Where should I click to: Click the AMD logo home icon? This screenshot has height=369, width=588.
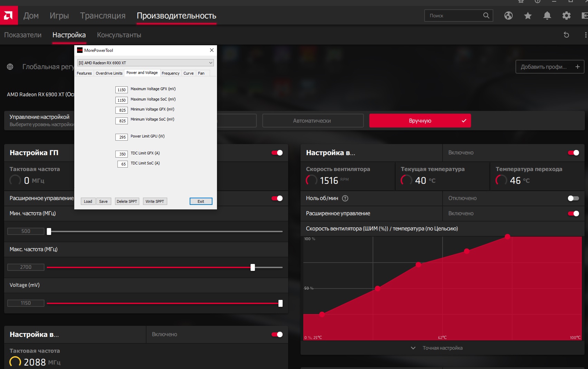9,16
